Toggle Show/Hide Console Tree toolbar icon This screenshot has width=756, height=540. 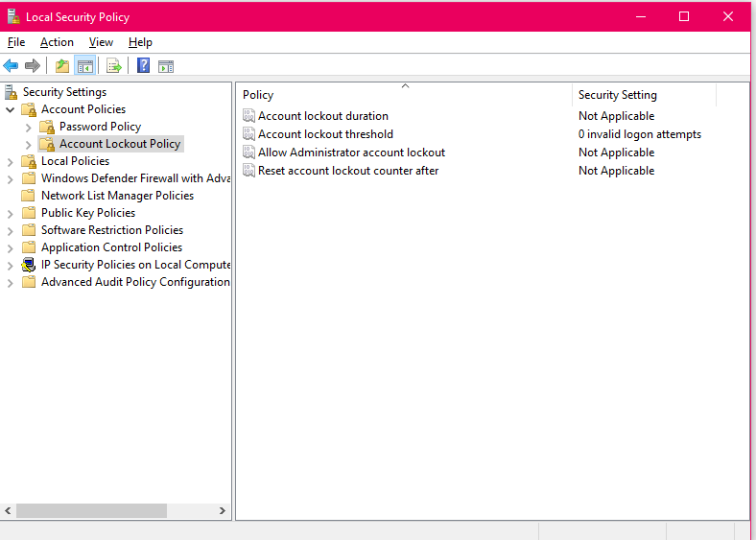(85, 65)
